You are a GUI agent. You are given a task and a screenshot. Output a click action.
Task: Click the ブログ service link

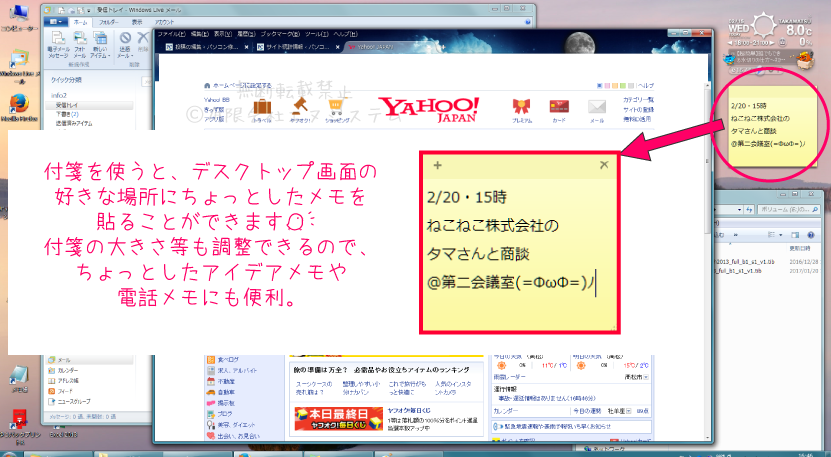click(x=225, y=414)
